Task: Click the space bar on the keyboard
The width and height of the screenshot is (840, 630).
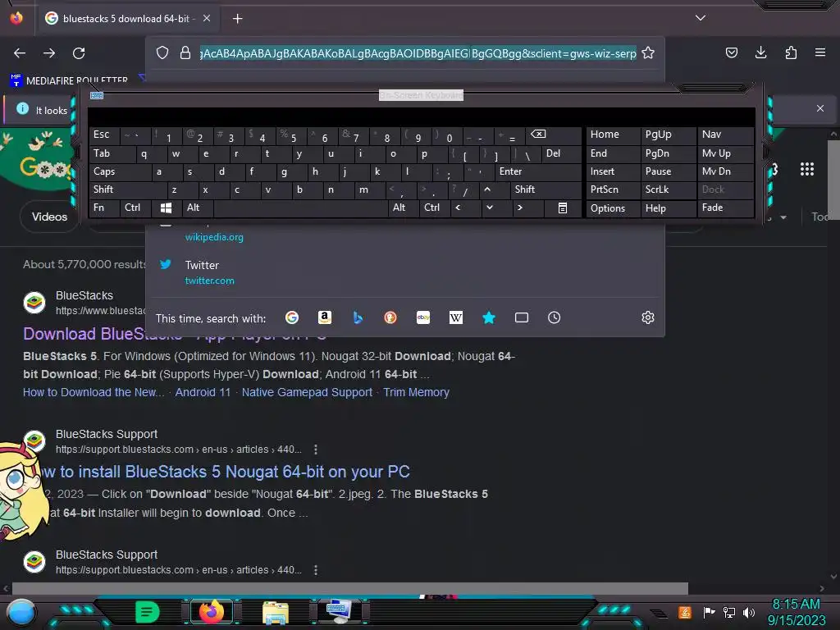Action: 301,208
